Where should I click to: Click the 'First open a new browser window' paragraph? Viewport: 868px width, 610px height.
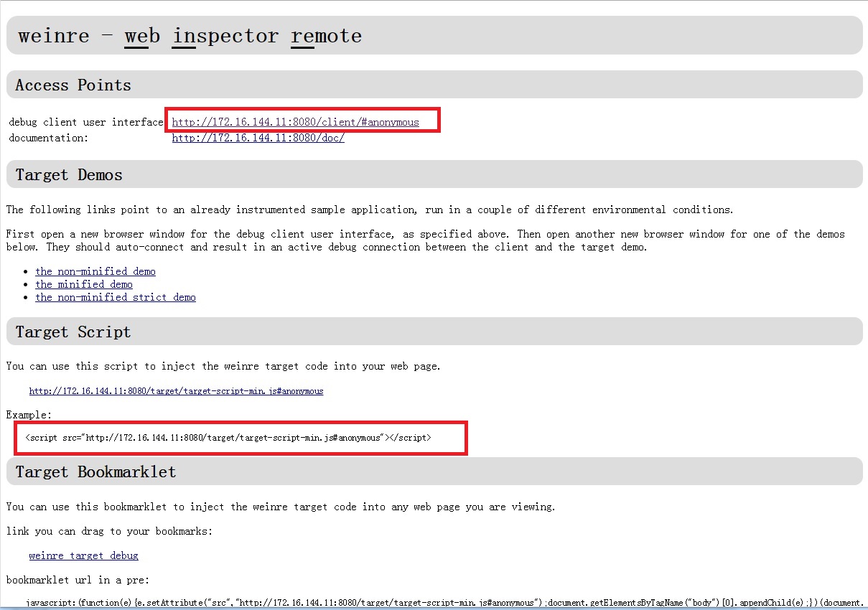pos(426,240)
